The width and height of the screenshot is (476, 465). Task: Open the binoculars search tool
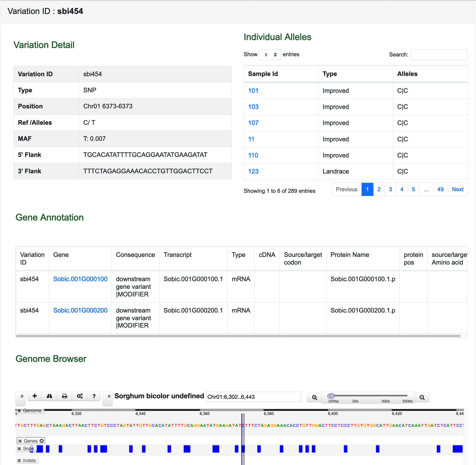click(49, 396)
